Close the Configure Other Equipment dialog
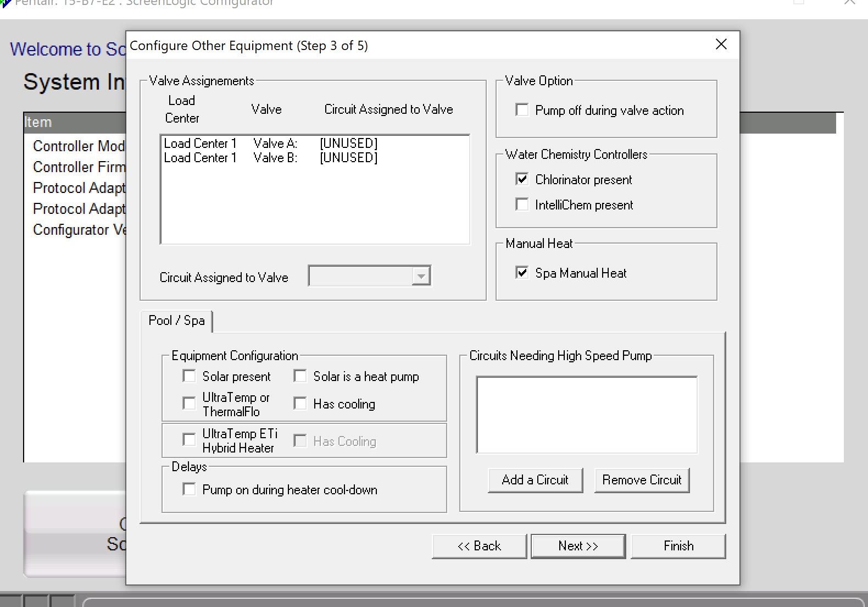The height and width of the screenshot is (607, 868). click(721, 45)
